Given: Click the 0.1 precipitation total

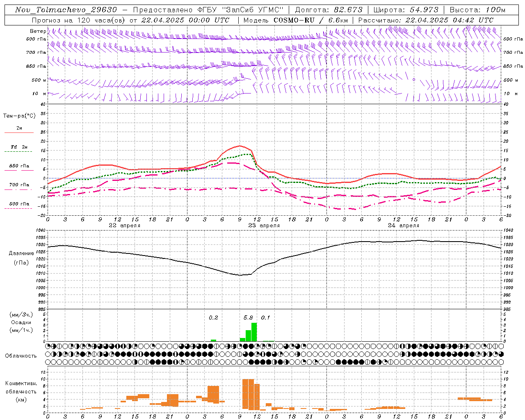Looking at the screenshot, I should coord(265,318).
